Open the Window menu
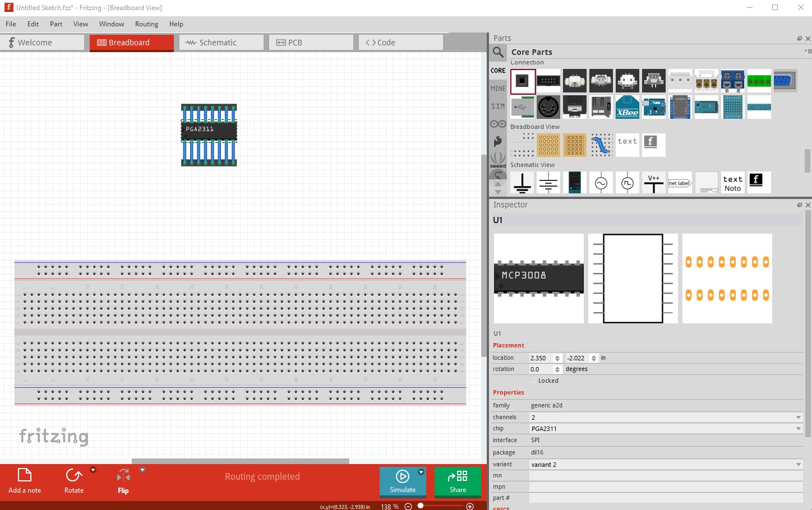The image size is (812, 510). coord(112,24)
